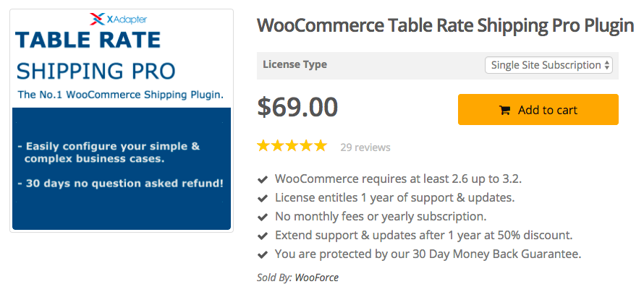Click the shopping cart icon on the orange button
Screen dimensions: 644x292
(504, 111)
